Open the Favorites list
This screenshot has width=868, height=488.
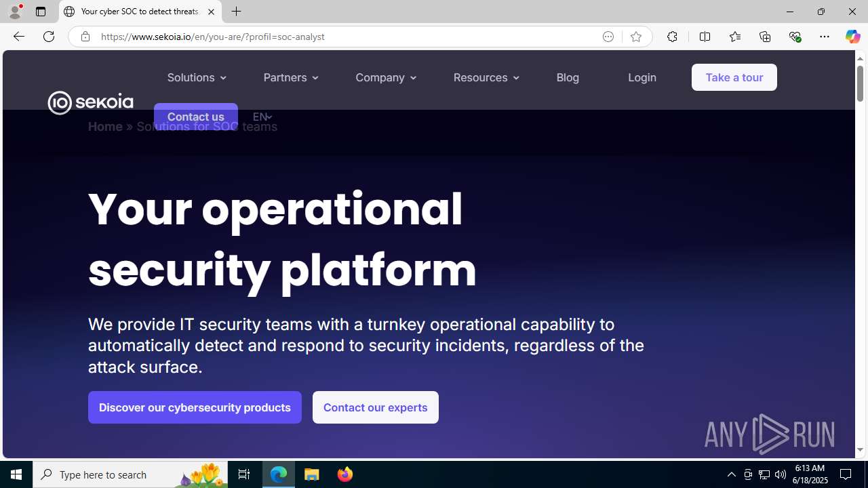[x=734, y=37]
